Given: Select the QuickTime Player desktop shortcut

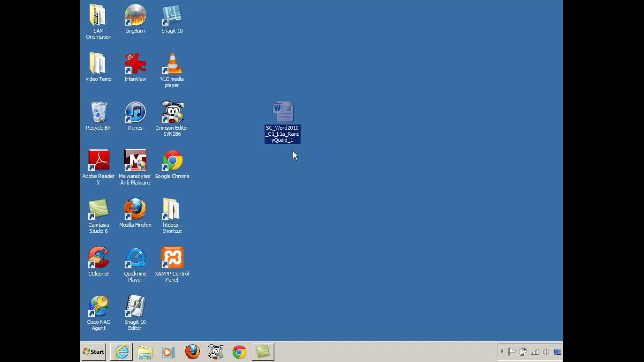Looking at the screenshot, I should [135, 264].
